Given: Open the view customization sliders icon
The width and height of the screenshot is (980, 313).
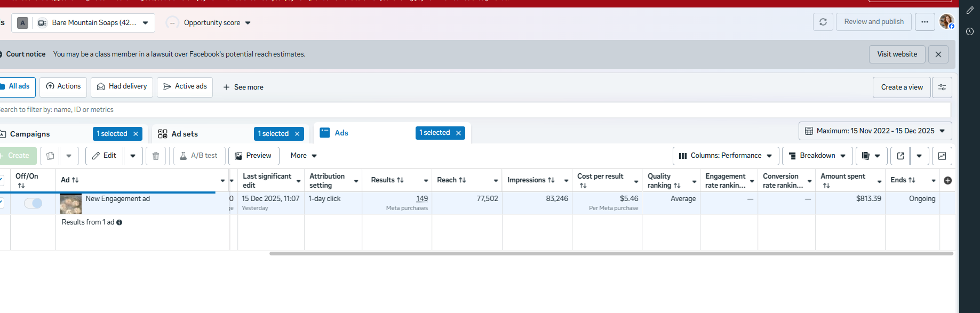Looking at the screenshot, I should (942, 87).
